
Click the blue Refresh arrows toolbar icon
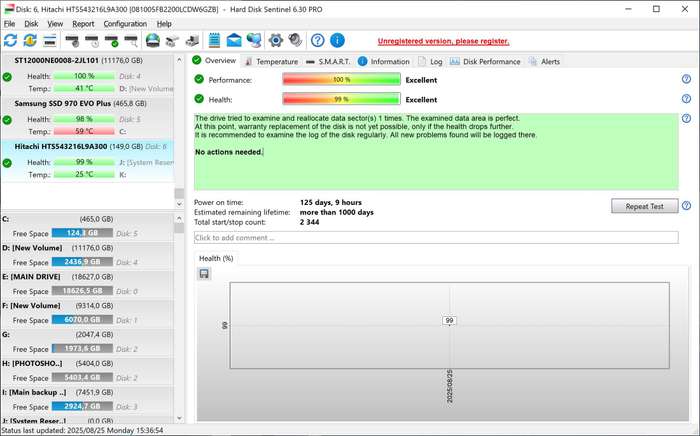click(10, 40)
